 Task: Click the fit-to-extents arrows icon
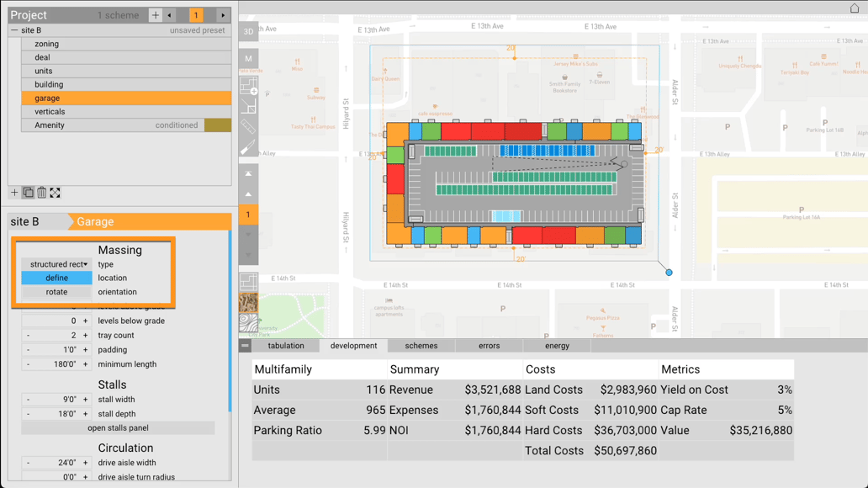(x=55, y=193)
